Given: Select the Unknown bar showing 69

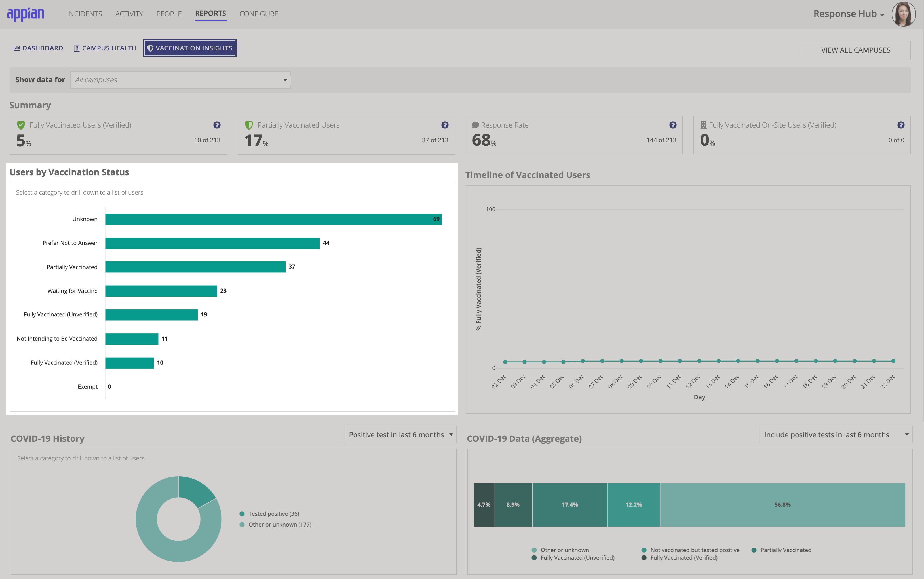Looking at the screenshot, I should pyautogui.click(x=273, y=219).
